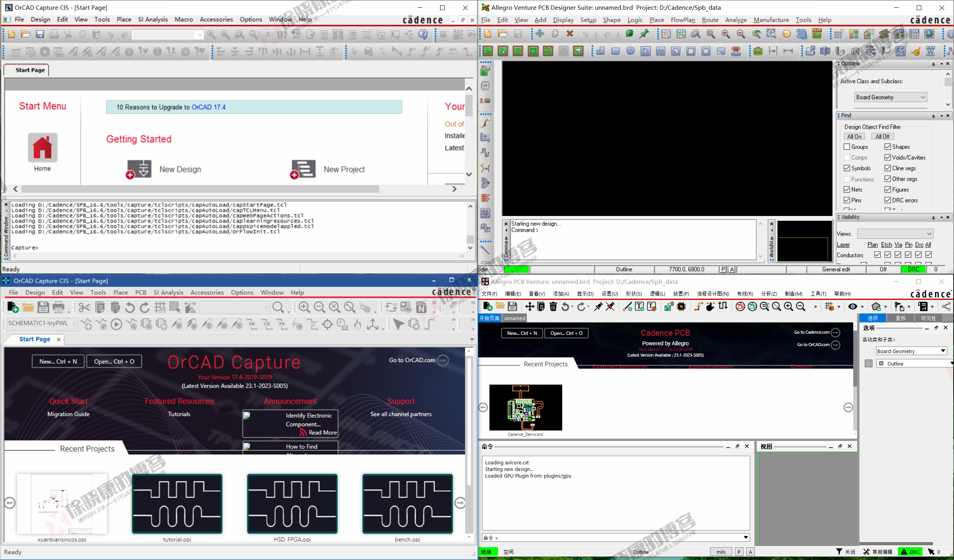Toggle the Groups checkbox in Find filter
Viewport: 954px width, 560px height.
coord(847,147)
